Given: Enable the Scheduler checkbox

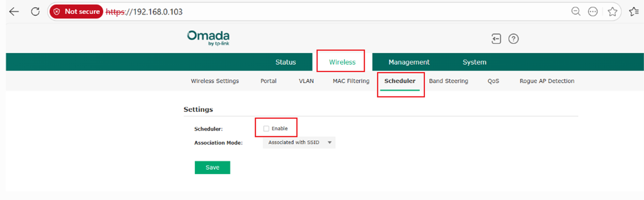Looking at the screenshot, I should tap(266, 129).
